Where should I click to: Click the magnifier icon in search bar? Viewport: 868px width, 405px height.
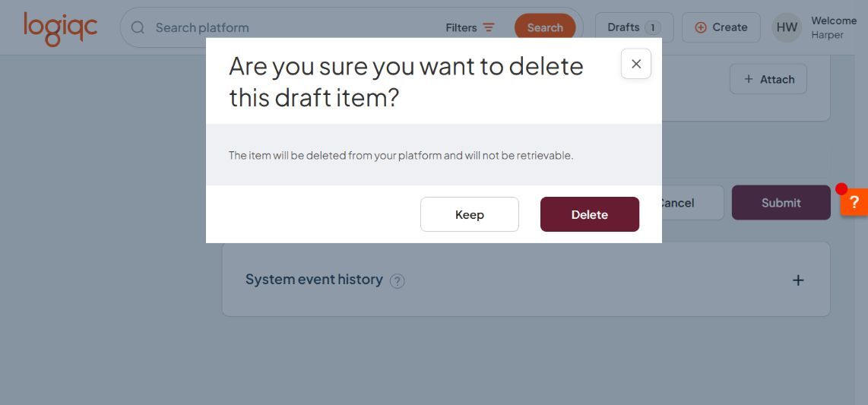(x=138, y=27)
